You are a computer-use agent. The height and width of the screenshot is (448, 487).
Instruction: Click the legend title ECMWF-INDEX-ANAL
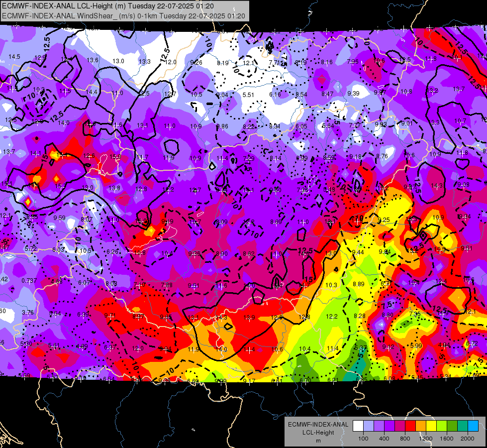coord(318,425)
